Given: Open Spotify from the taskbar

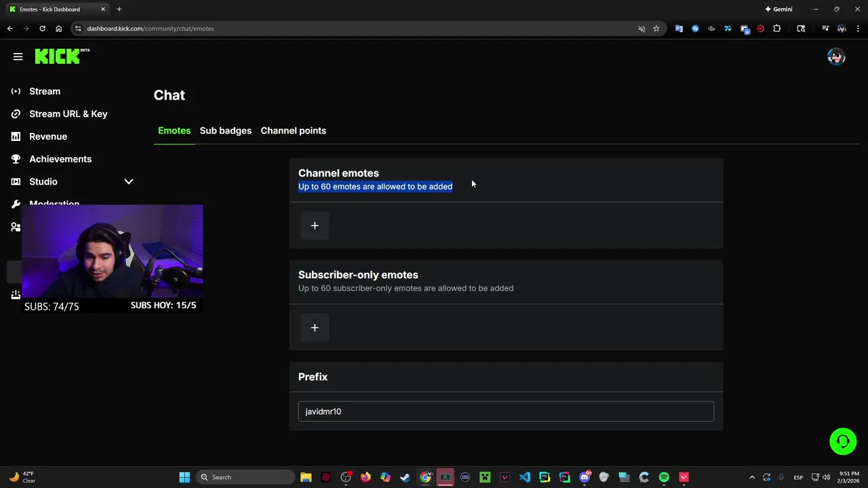Looking at the screenshot, I should pyautogui.click(x=664, y=477).
